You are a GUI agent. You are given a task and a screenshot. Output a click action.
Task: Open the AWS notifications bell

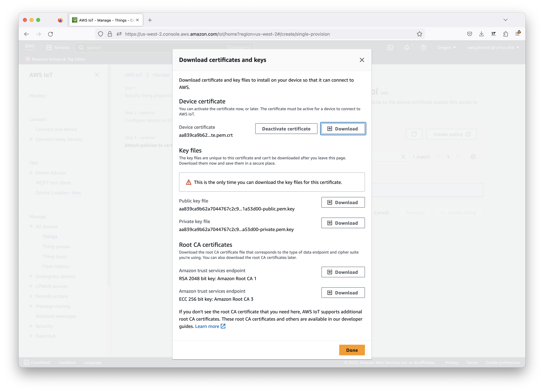click(407, 47)
